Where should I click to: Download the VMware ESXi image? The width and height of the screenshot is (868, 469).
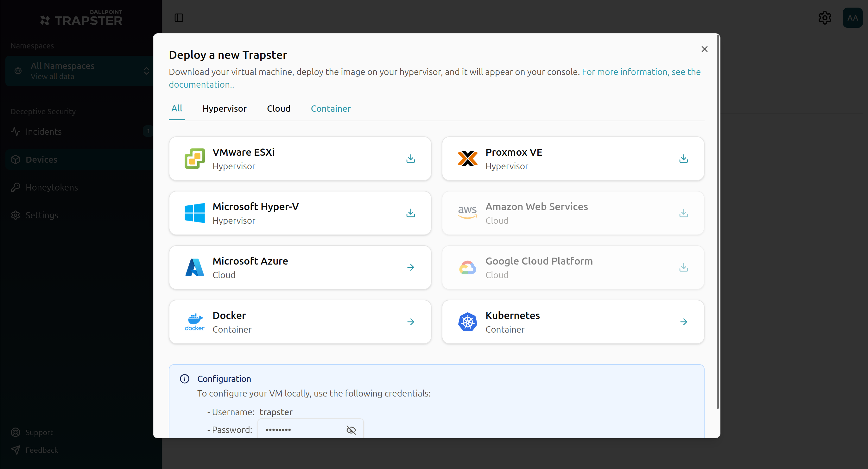click(x=410, y=159)
